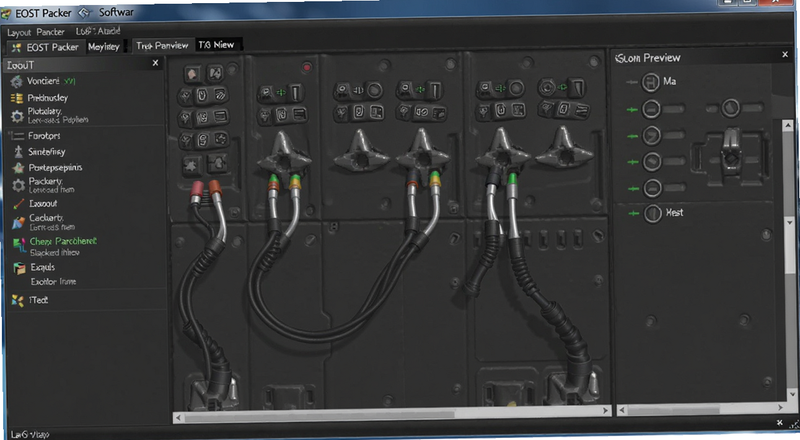Click the round knob right of preview list
Viewport: 800px width, 440px height.
[731, 108]
